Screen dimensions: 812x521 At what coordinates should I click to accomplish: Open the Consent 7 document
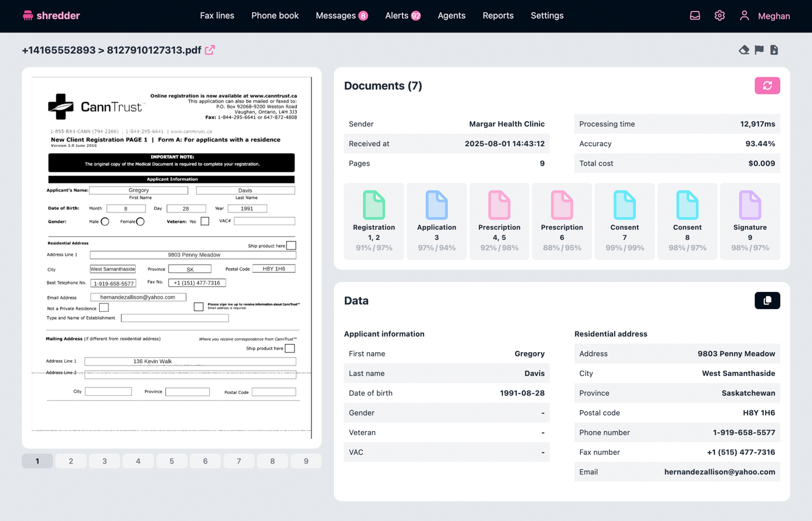624,220
